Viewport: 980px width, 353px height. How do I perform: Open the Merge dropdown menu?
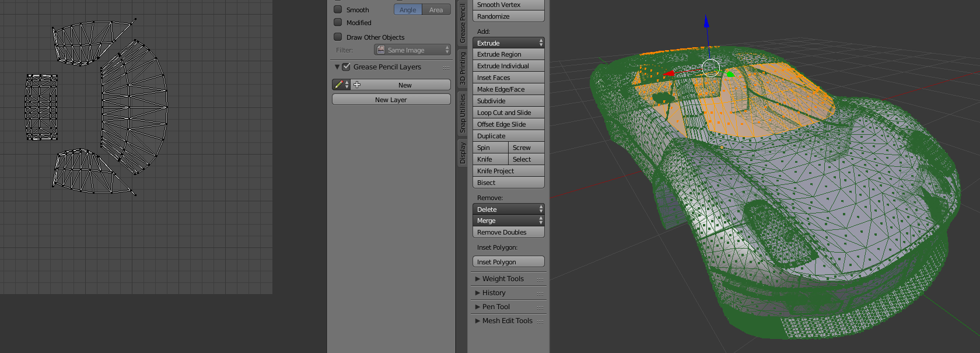coord(508,221)
